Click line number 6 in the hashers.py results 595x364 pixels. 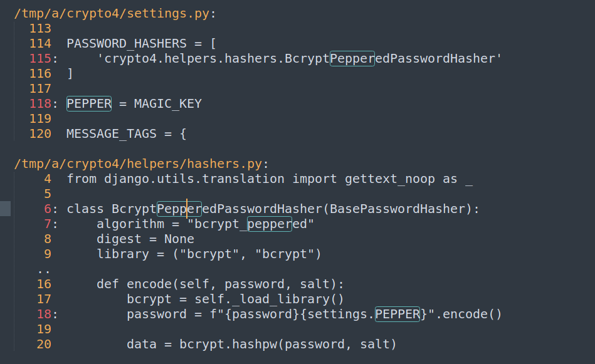click(48, 209)
